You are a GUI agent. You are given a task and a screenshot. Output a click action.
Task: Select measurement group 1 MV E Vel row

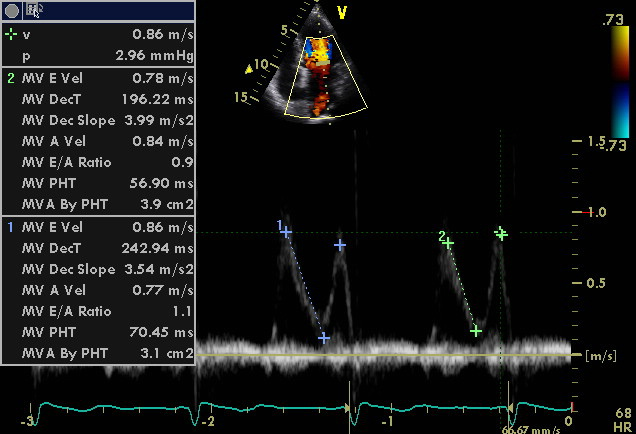tap(100, 227)
